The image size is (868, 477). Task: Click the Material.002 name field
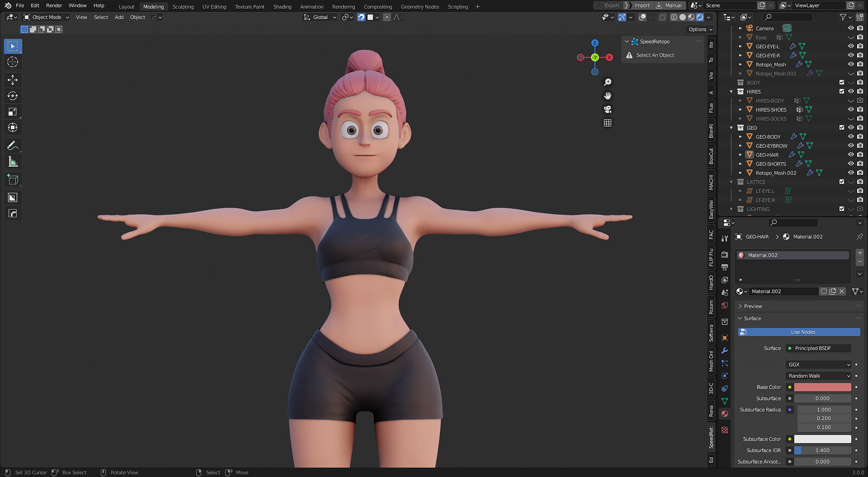783,292
